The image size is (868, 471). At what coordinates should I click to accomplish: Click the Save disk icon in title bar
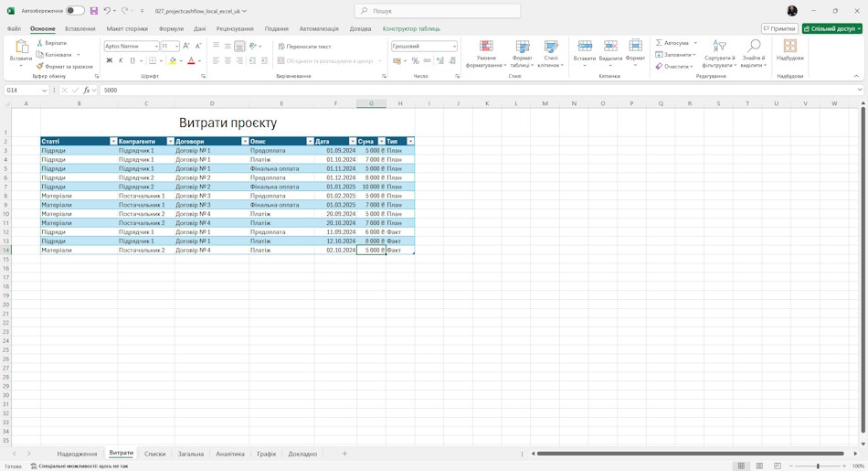pos(93,11)
